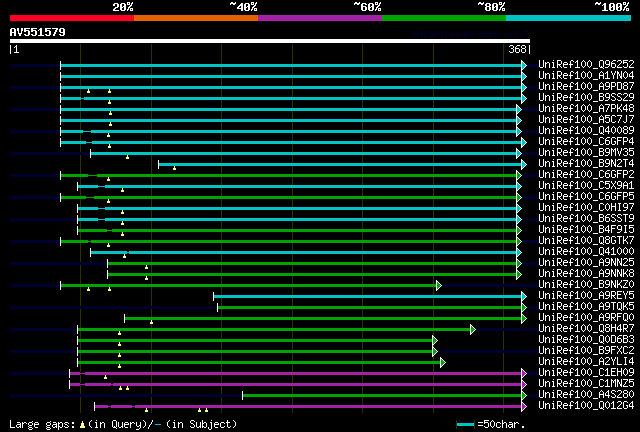Click the green alignment bar for UniRef100_A9TQK5

click(370, 307)
